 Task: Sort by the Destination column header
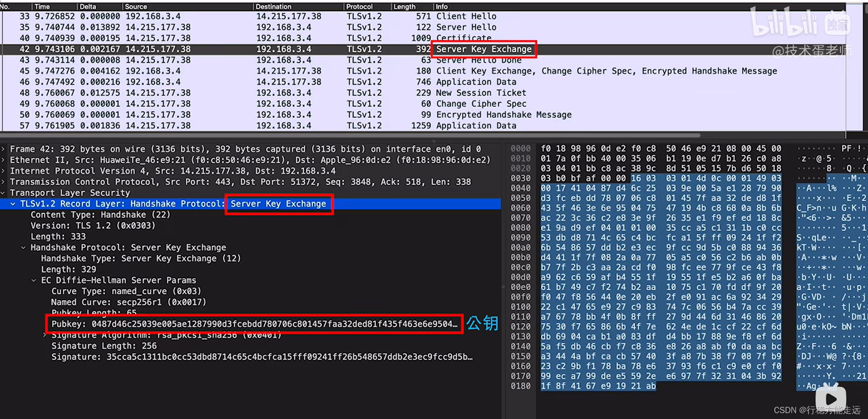coord(298,6)
